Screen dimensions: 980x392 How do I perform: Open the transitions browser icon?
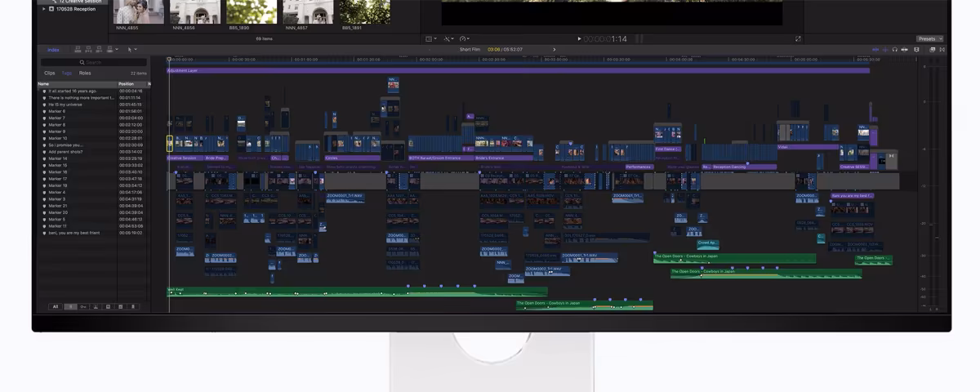(942, 49)
